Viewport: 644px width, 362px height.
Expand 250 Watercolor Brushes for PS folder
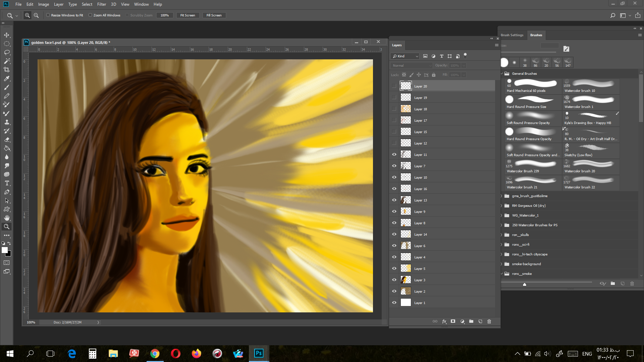[x=502, y=225]
